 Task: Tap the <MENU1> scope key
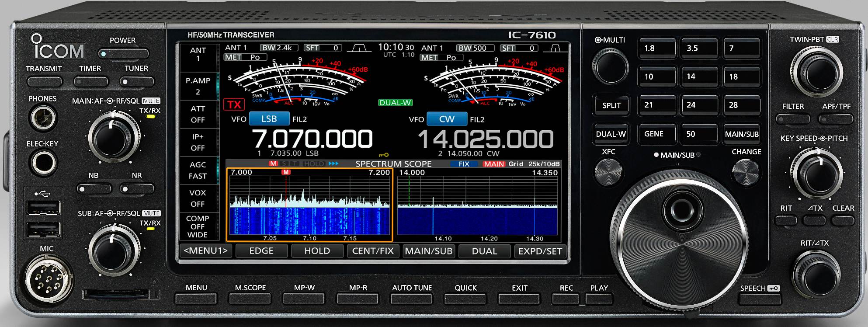[x=206, y=251]
